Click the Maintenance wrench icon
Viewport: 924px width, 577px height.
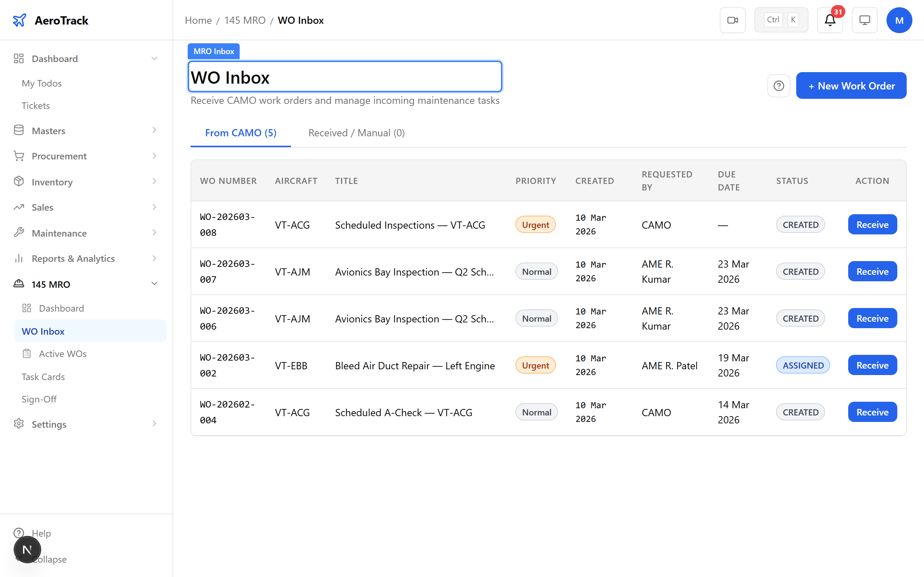19,232
